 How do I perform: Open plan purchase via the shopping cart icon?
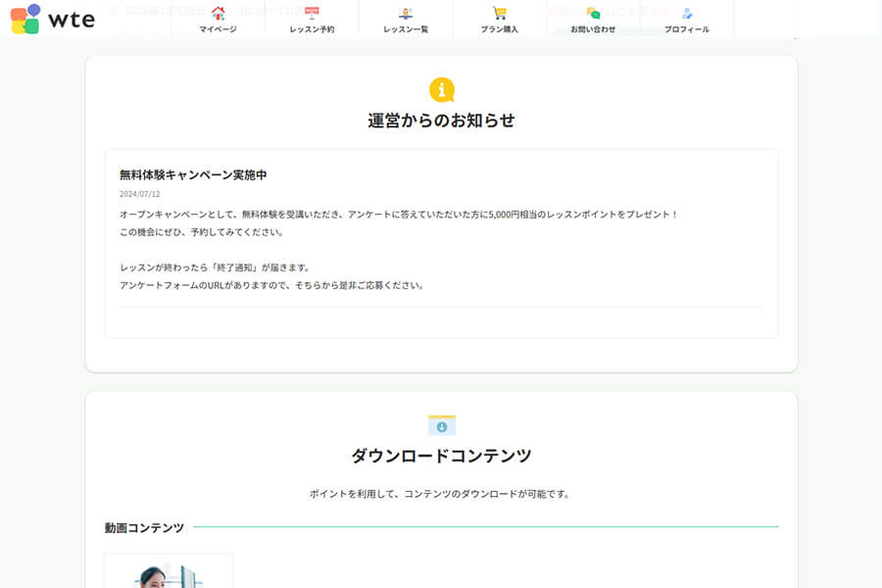[x=500, y=12]
